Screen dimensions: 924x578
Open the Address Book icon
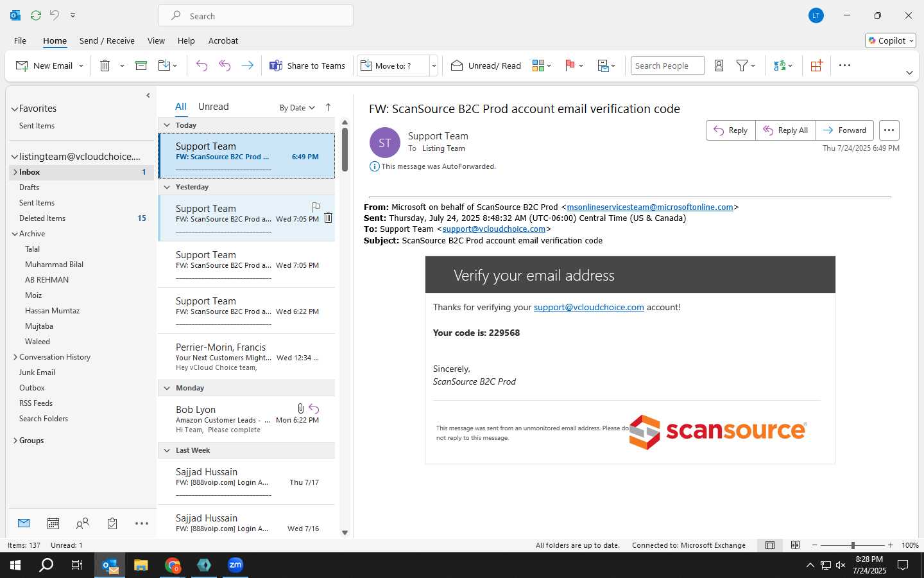coord(719,66)
